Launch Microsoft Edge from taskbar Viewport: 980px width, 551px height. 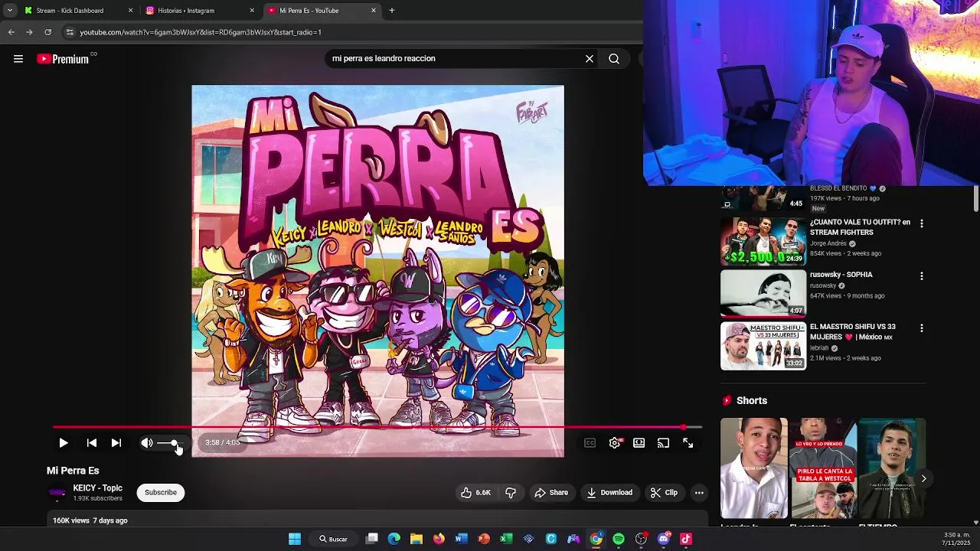[x=394, y=539]
